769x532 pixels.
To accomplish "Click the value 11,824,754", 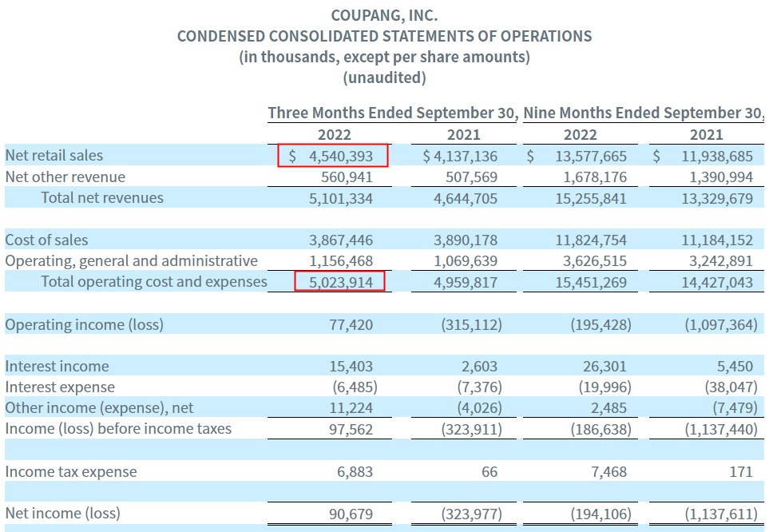I will click(x=590, y=240).
